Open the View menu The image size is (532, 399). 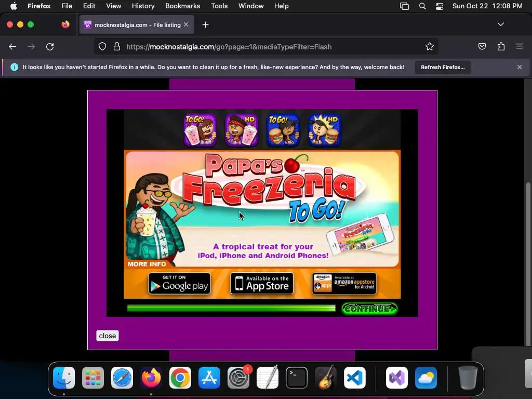[x=113, y=6]
